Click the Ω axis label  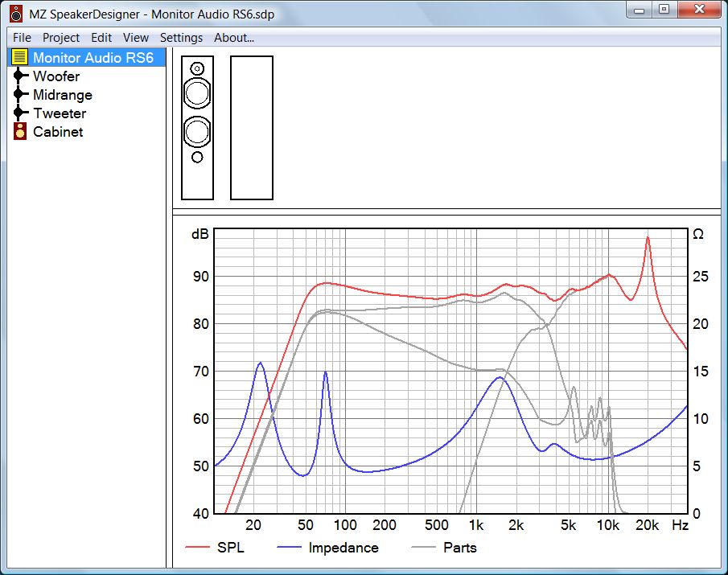[698, 234]
